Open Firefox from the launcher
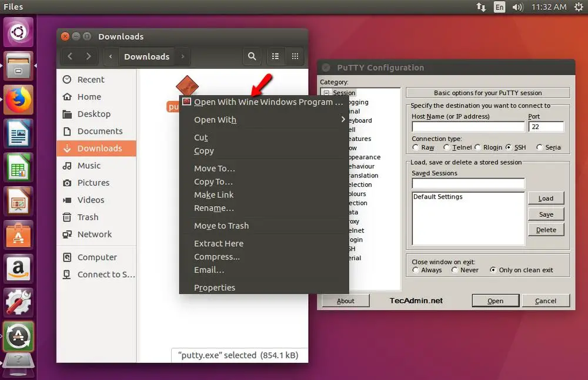 (x=19, y=100)
